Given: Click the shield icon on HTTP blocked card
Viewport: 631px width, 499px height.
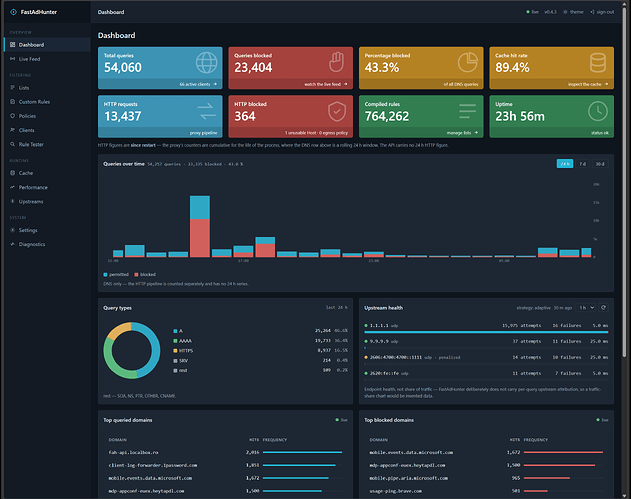Looking at the screenshot, I should click(x=337, y=111).
